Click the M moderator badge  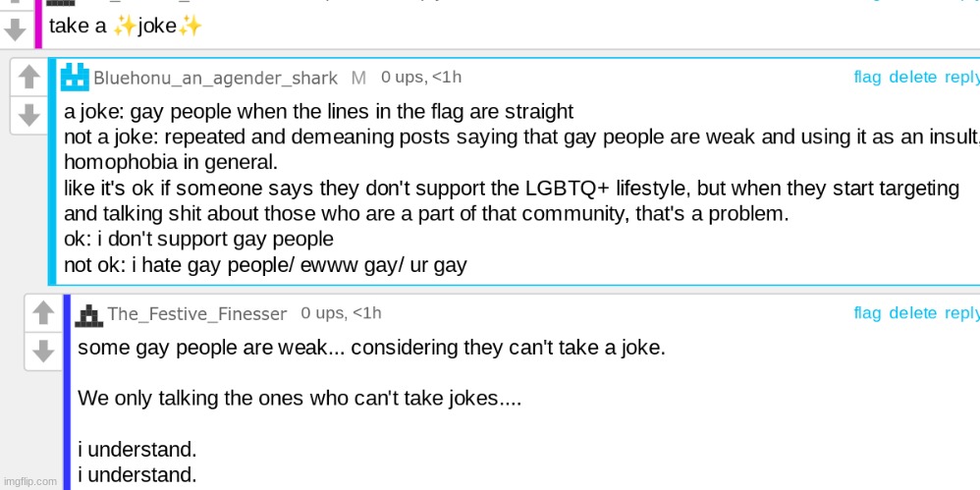(358, 78)
